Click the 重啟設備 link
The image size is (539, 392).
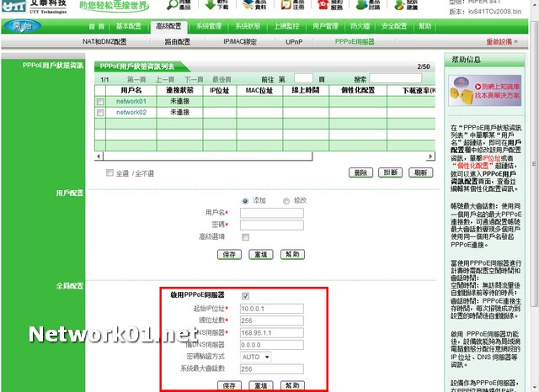[x=501, y=41]
